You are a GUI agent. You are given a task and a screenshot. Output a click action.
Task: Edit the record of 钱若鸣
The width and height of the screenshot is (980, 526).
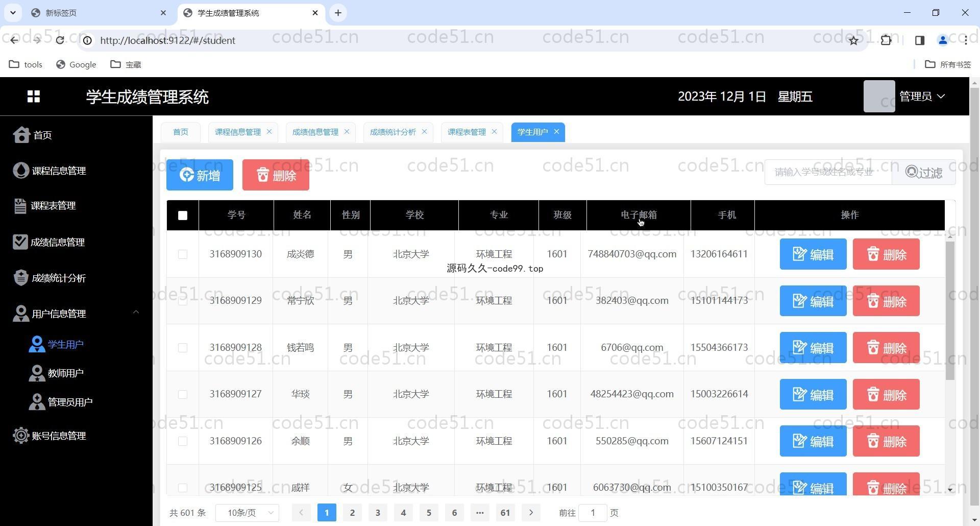(813, 347)
